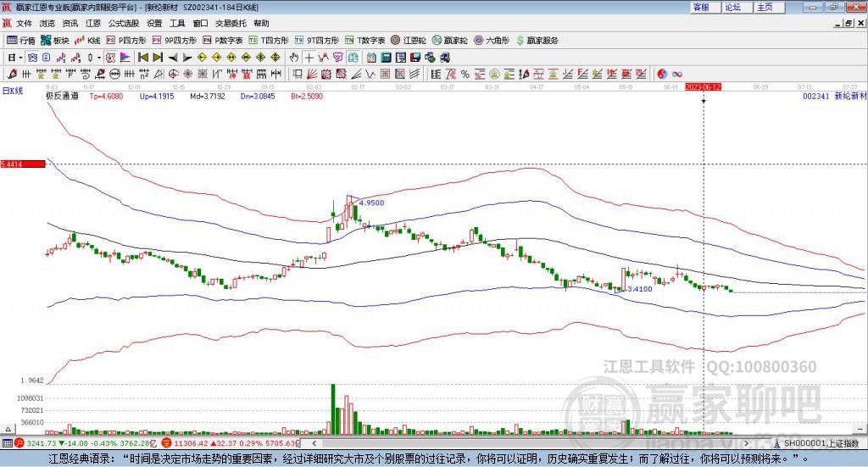Screen dimensions: 868x467
Task: Click the floppy disk save icon
Action: pyautogui.click(x=415, y=58)
